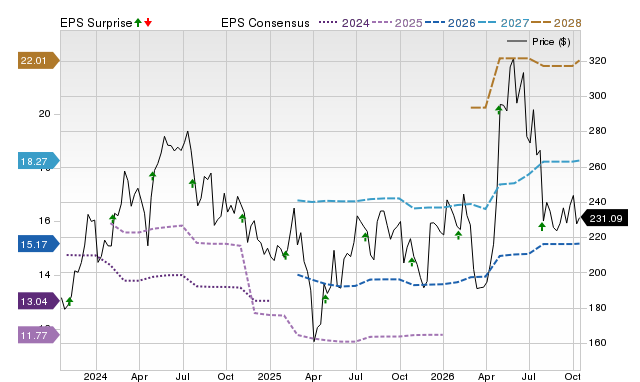The width and height of the screenshot is (640, 382).
Task: Select the 2028 consensus legend entry
Action: tap(556, 23)
